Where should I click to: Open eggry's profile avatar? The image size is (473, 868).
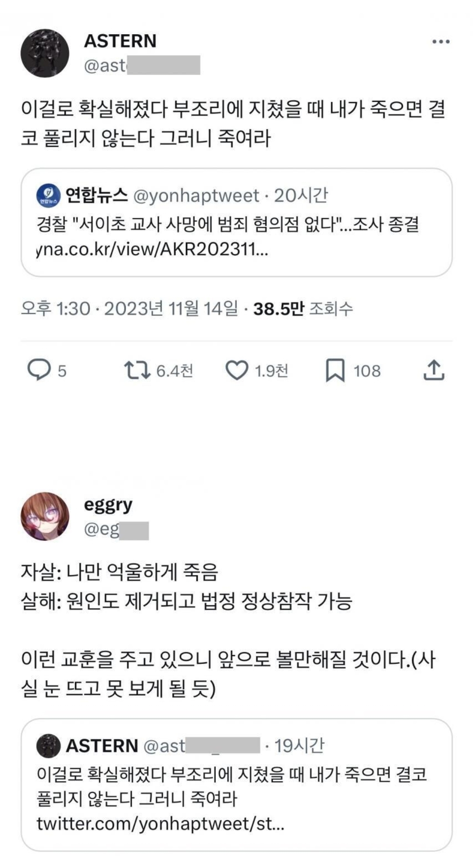(x=45, y=516)
